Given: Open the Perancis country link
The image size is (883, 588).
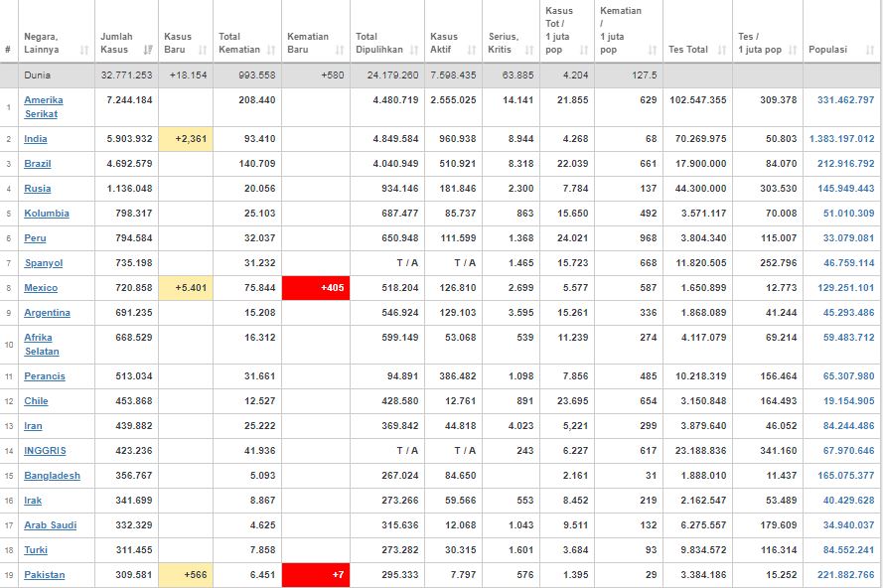Looking at the screenshot, I should [x=45, y=375].
